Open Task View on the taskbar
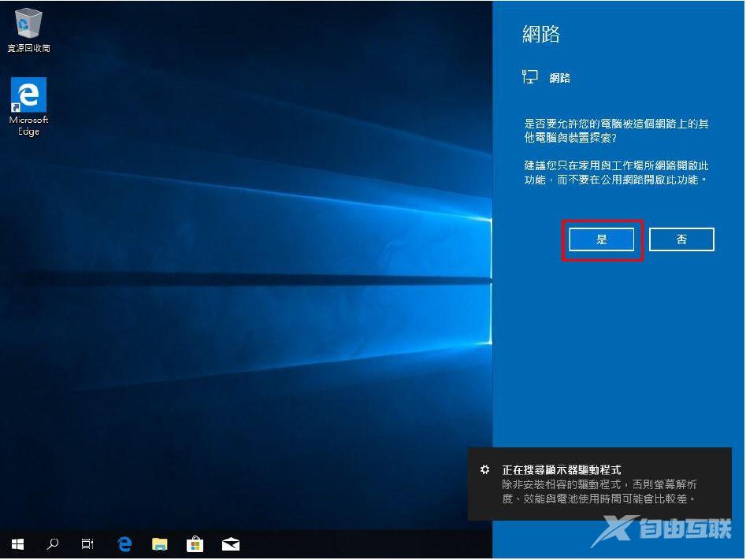This screenshot has height=560, width=746. 87,543
